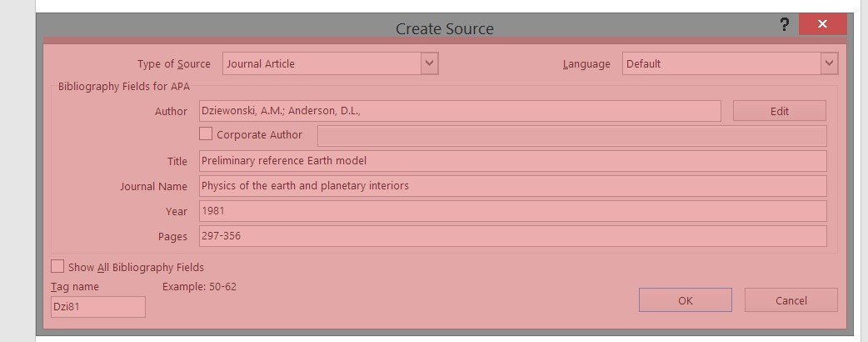The width and height of the screenshot is (868, 342).
Task: Enable the Corporate Author checkbox
Action: click(x=206, y=134)
